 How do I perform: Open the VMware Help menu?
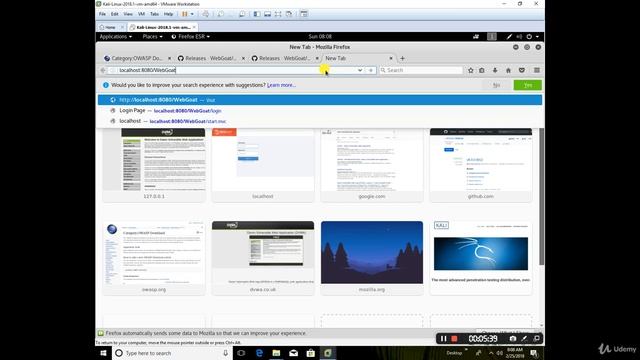(168, 14)
